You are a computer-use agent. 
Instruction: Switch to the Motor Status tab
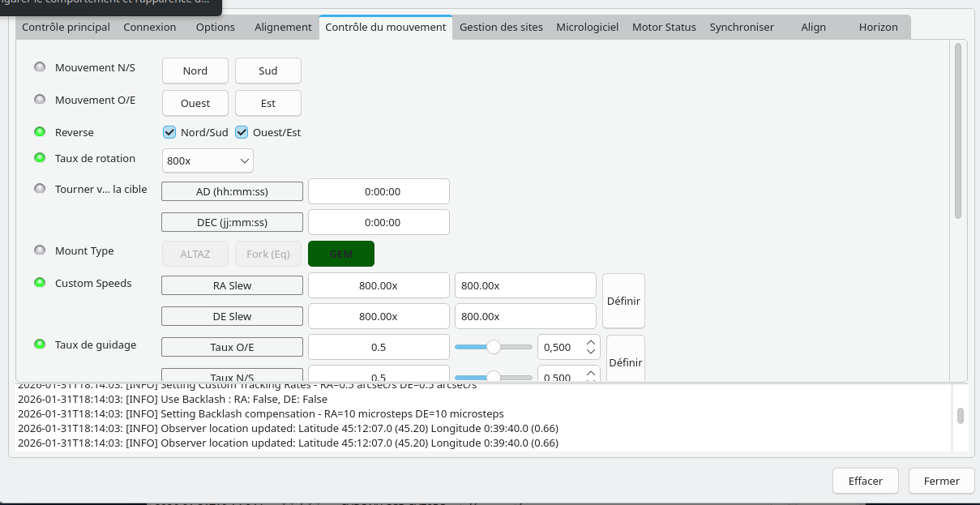tap(664, 27)
